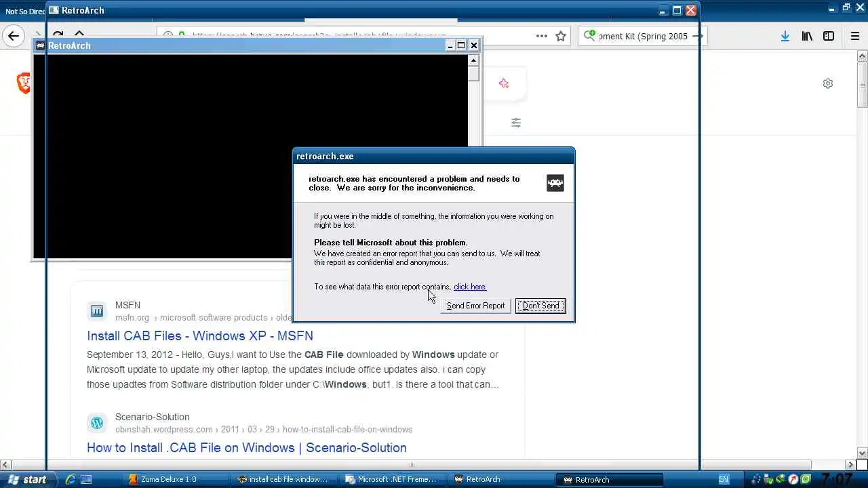Open the Windows Start menu
Image resolution: width=868 pixels, height=488 pixels.
(26, 479)
